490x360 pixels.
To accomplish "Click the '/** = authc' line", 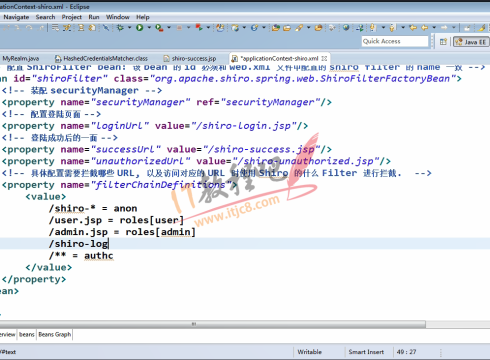I will pos(81,256).
